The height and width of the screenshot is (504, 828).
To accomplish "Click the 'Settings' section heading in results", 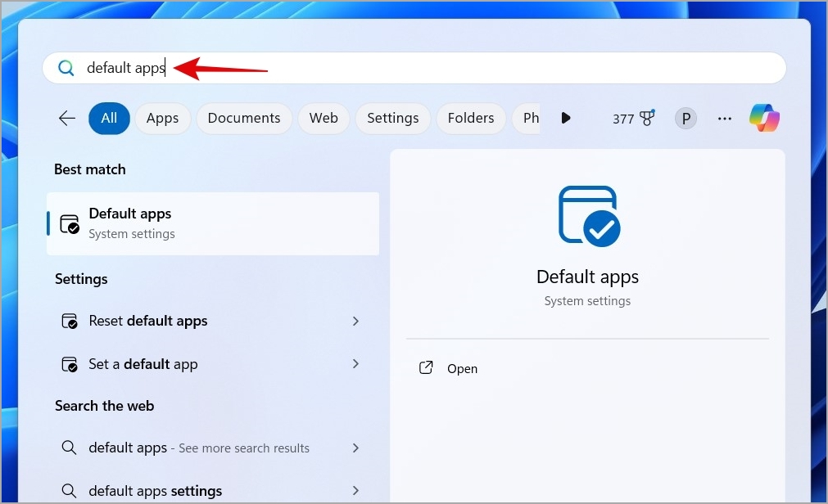I will coord(81,279).
